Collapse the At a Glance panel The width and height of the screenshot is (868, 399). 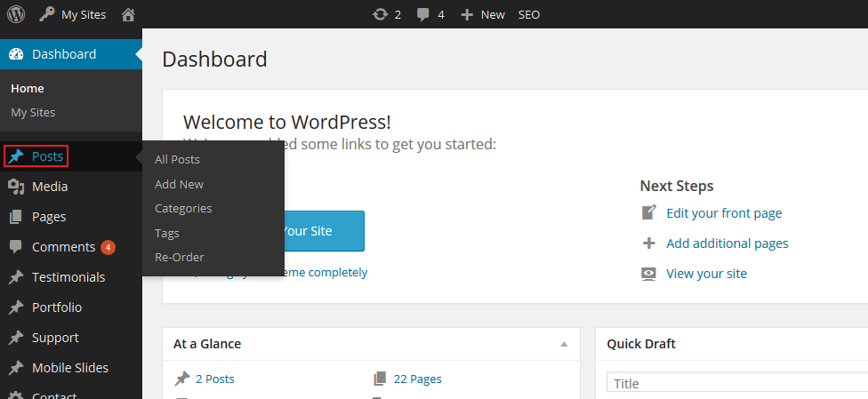[564, 344]
